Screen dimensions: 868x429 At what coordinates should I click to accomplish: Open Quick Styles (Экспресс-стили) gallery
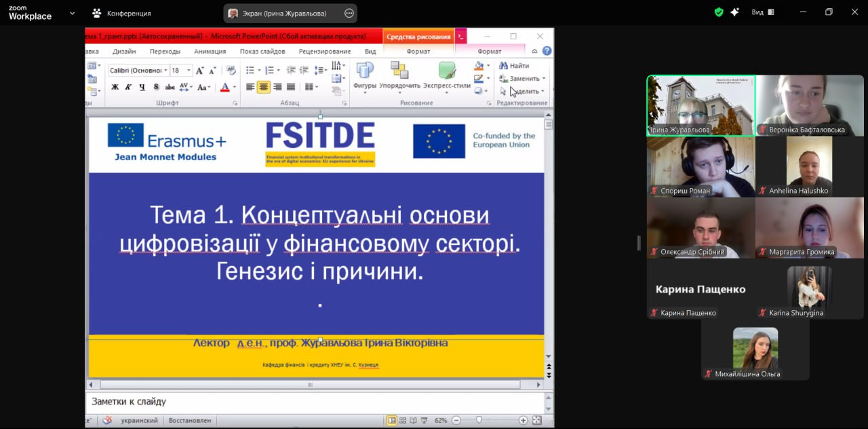(x=447, y=76)
